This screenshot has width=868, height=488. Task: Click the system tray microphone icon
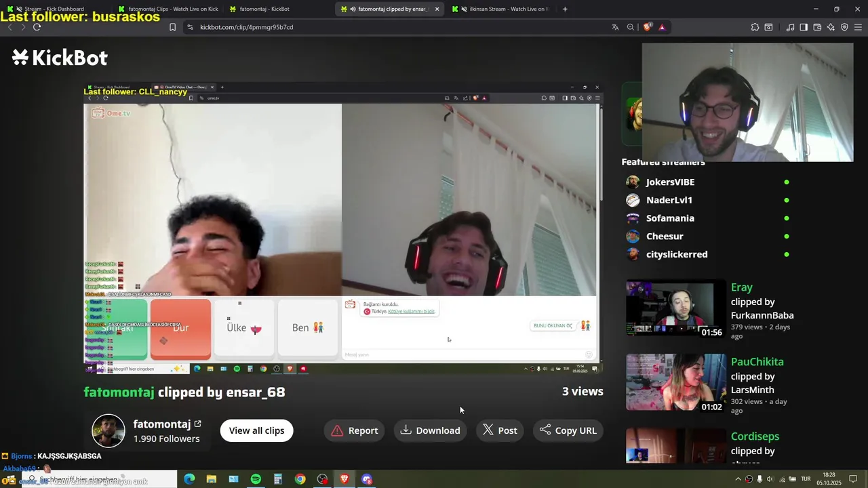click(x=759, y=479)
